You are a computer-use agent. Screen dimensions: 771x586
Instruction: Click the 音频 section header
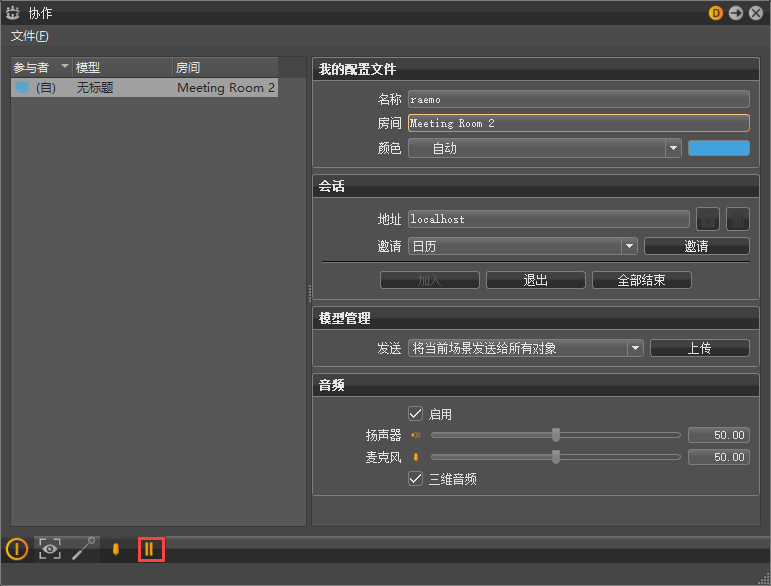coord(536,385)
